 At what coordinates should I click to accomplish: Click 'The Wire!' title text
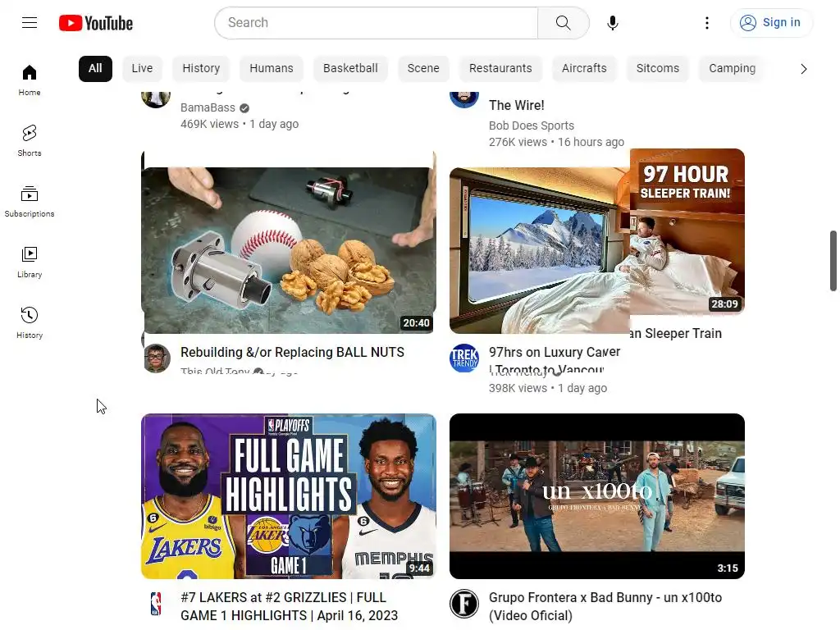coord(517,106)
